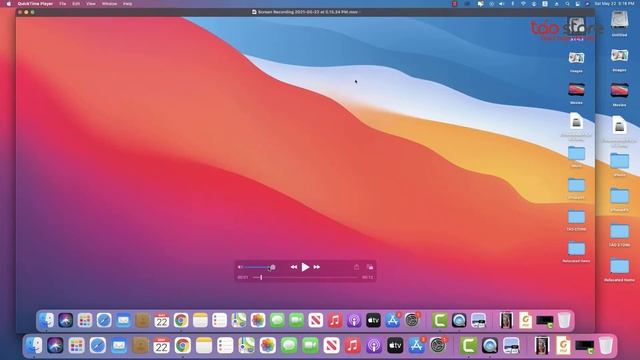Screen dimensions: 640x360
Task: Open Podcasts in the lower system Dock
Action: 374,346
